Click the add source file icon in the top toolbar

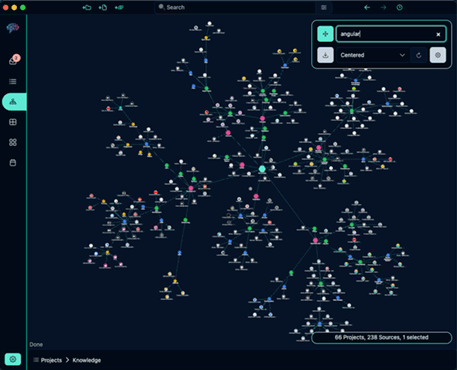coord(103,7)
